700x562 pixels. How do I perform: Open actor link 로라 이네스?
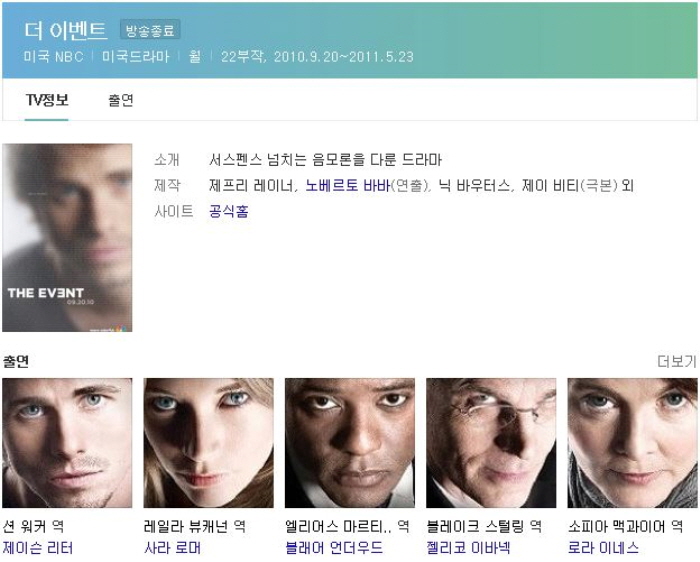tap(603, 548)
